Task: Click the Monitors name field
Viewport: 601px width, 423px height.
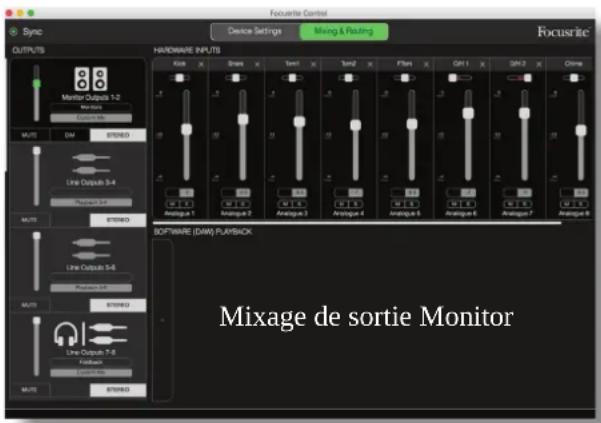Action: coord(91,108)
